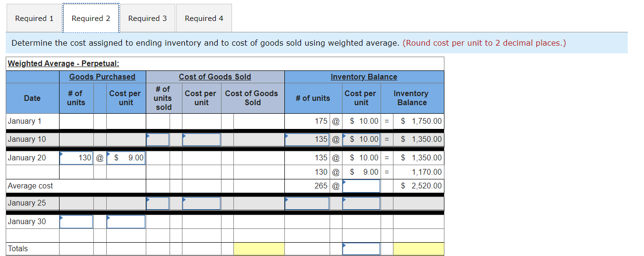Click the Inventory Balance section header

click(x=364, y=77)
